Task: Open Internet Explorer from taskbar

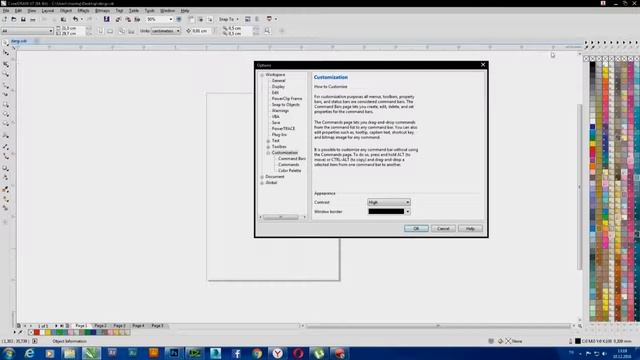Action: (29, 353)
